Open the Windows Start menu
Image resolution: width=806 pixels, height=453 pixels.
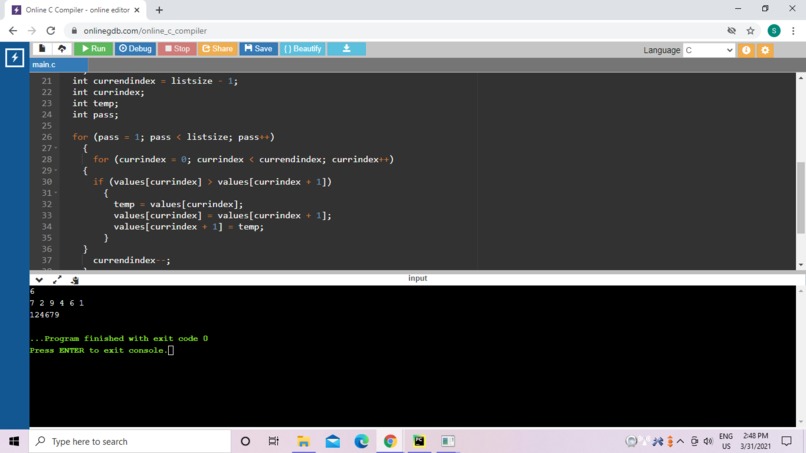14,441
